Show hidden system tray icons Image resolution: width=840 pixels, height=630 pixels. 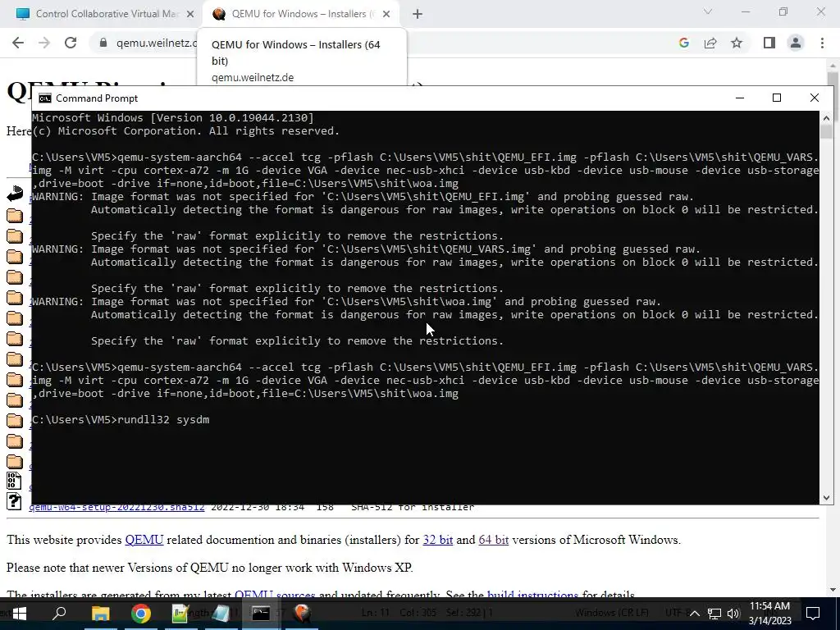click(x=694, y=614)
